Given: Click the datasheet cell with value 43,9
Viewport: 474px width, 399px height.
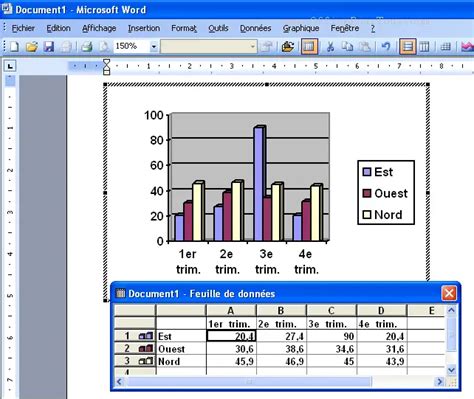Looking at the screenshot, I should [x=382, y=361].
